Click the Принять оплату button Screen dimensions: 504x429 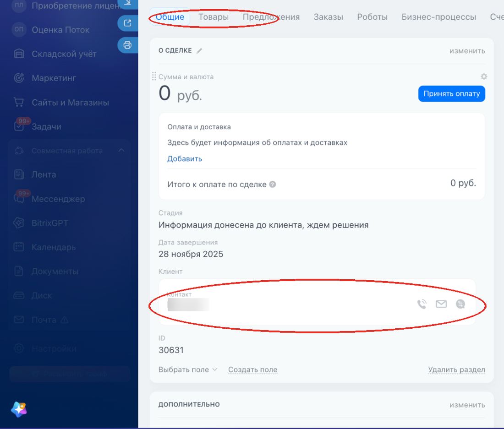(x=452, y=94)
